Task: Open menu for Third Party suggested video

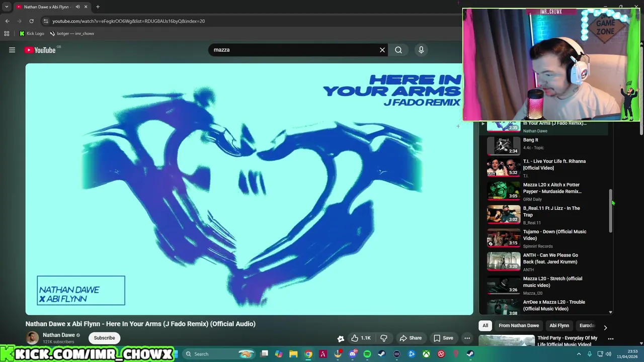Action: pos(611,339)
